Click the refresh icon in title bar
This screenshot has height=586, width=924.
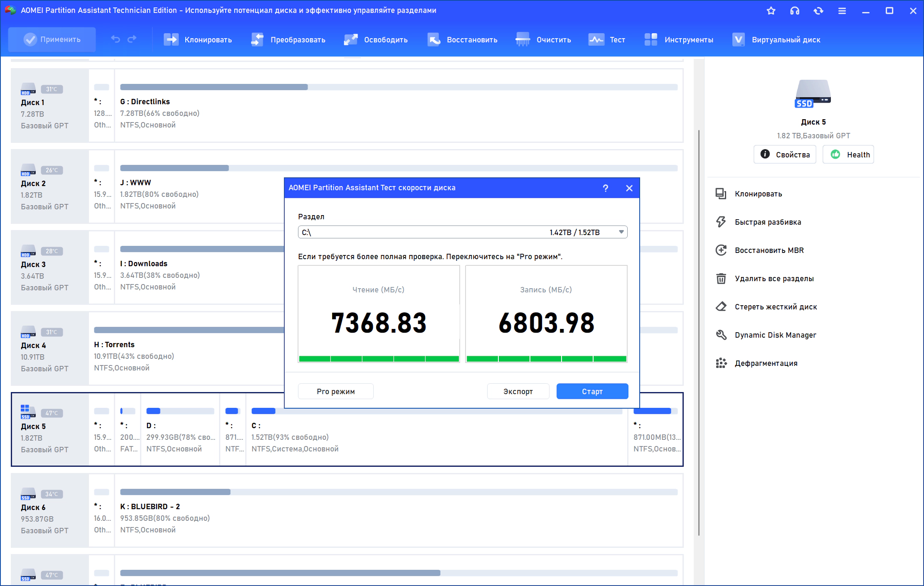818,11
